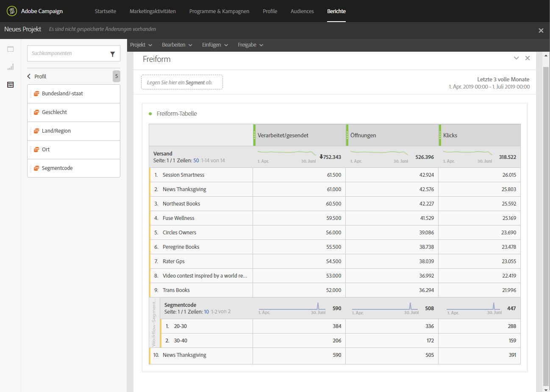Click the Geschlecht dimension icon
The image size is (550, 392).
coord(36,112)
